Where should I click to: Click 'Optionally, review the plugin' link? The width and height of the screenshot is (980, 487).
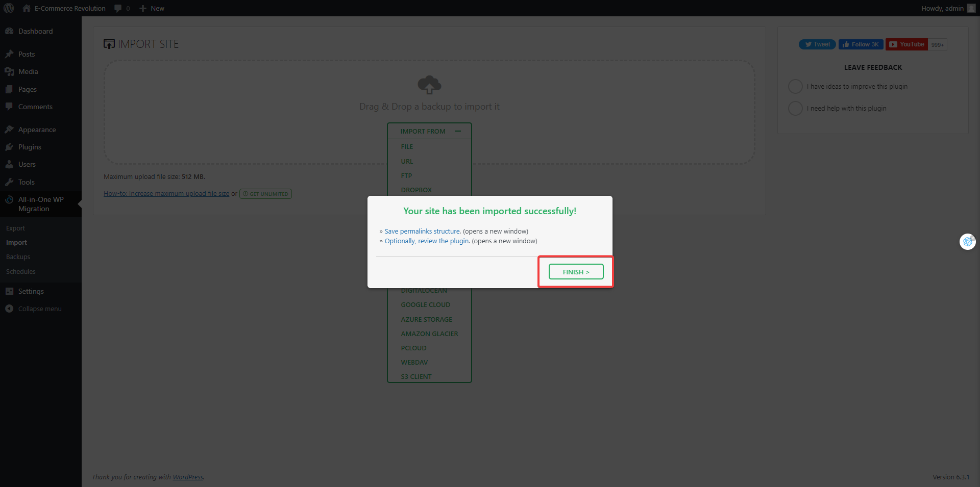(x=427, y=241)
